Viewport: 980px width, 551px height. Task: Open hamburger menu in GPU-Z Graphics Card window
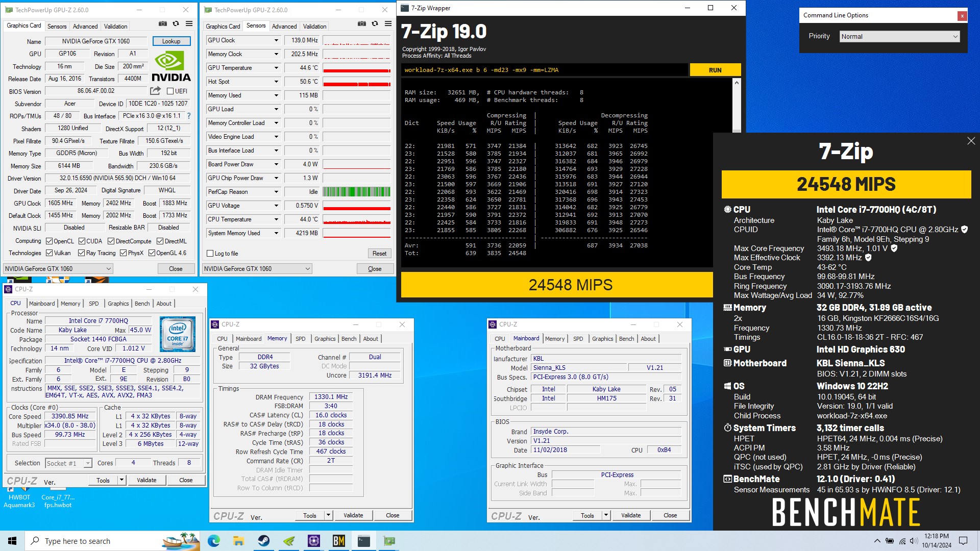[189, 24]
